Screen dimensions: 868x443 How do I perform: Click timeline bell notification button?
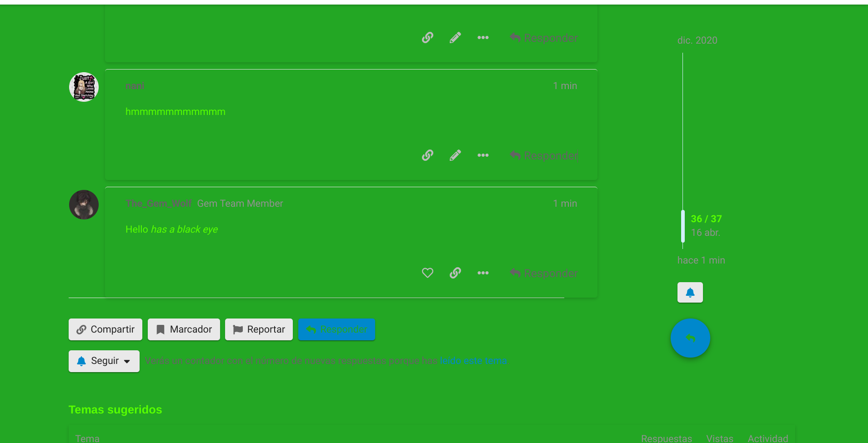tap(690, 293)
